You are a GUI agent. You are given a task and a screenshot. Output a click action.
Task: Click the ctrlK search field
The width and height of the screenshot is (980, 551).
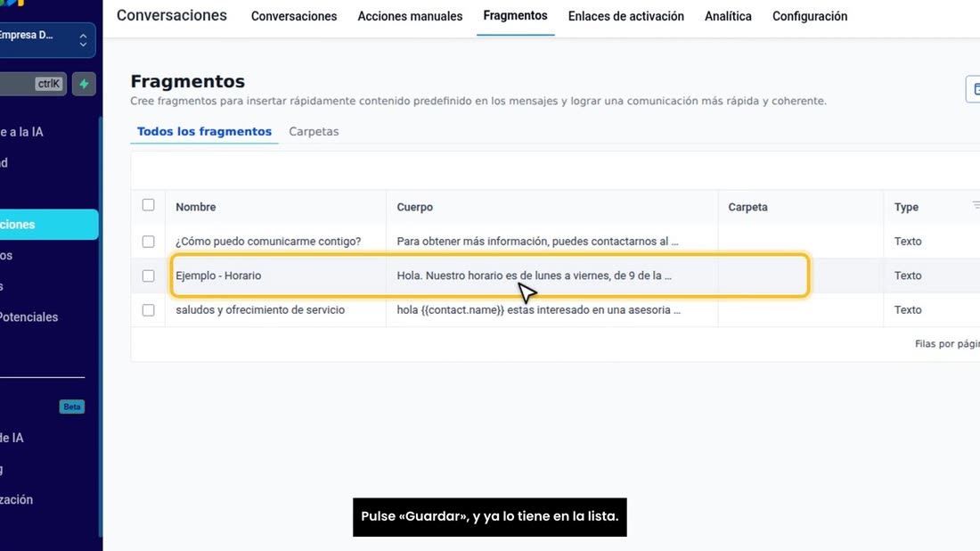point(33,84)
